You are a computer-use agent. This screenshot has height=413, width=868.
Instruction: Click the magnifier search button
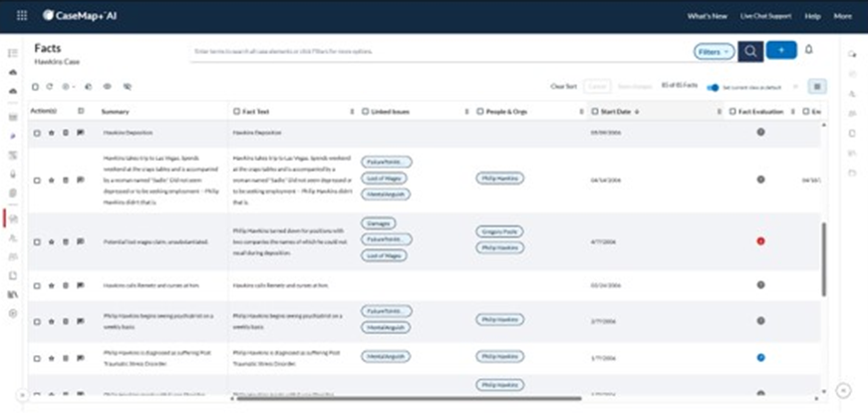(x=750, y=50)
